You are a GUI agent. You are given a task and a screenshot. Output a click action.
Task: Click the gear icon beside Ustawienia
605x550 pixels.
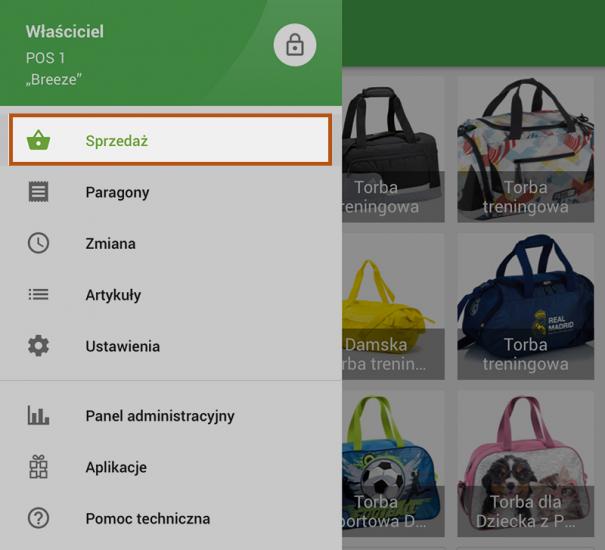(38, 346)
